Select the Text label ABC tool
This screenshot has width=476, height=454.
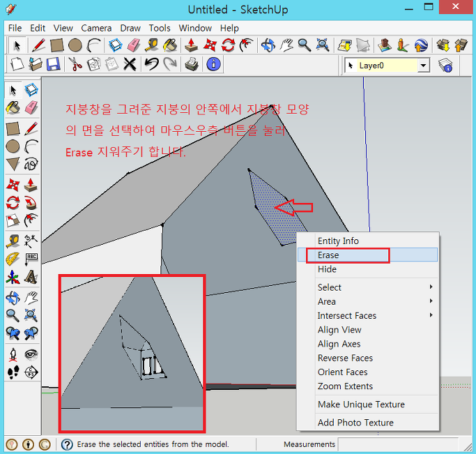(31, 259)
